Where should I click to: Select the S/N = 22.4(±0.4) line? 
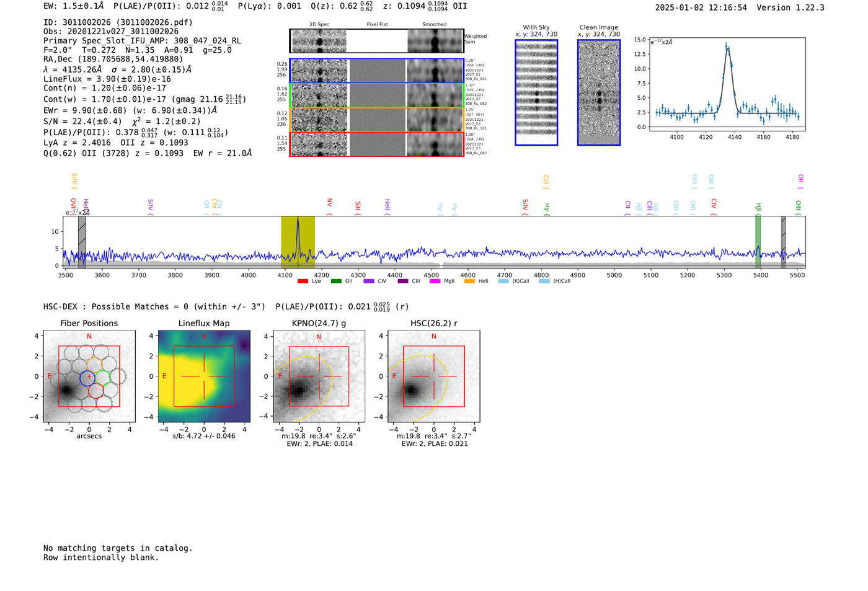coord(122,122)
